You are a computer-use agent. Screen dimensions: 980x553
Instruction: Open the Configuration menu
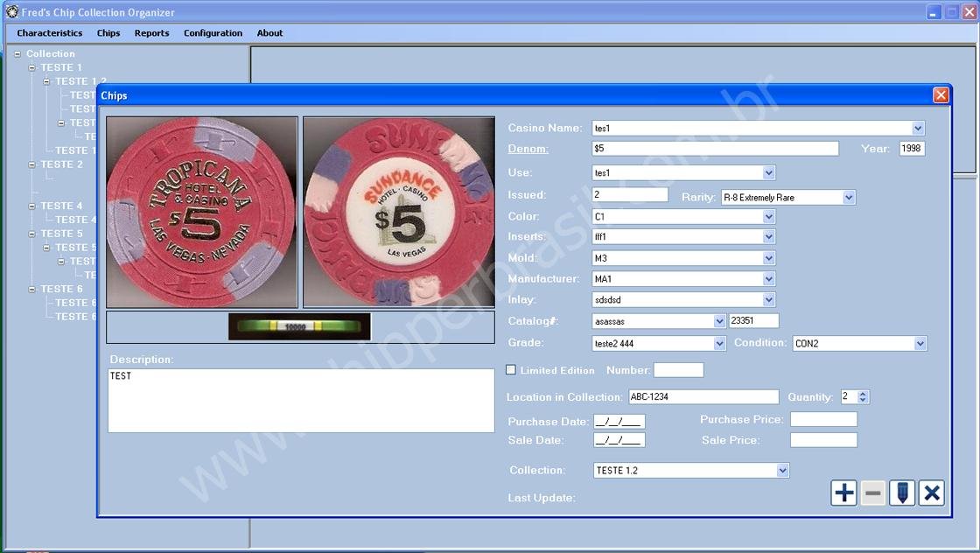(x=213, y=32)
